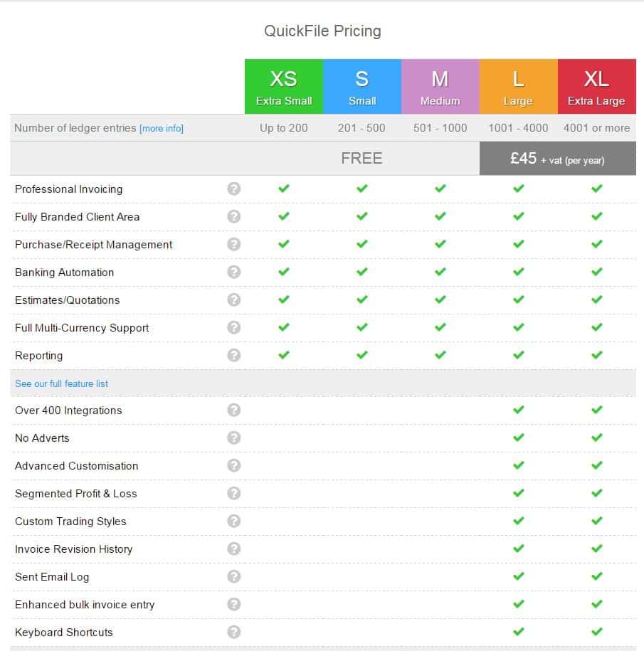The image size is (644, 651).
Task: Open help icon for Segmented Profit & Loss
Action: [x=234, y=493]
